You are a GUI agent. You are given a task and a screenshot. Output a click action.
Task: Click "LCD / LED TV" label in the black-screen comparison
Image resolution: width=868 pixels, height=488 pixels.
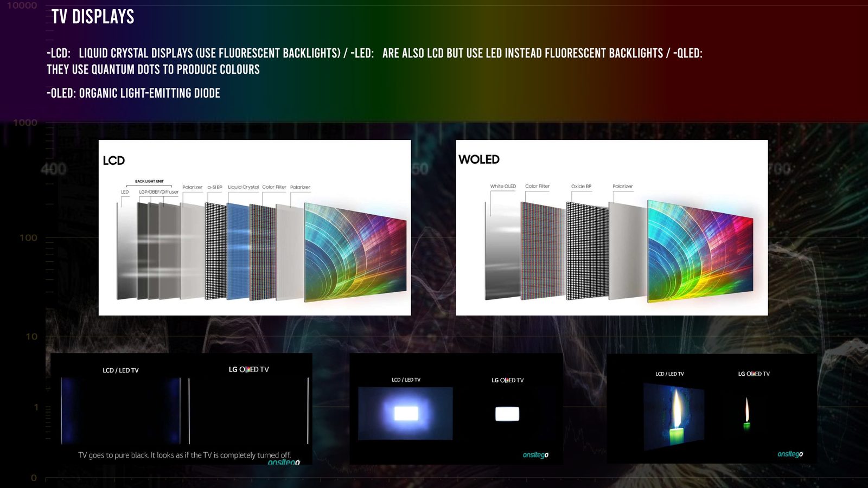(x=120, y=370)
